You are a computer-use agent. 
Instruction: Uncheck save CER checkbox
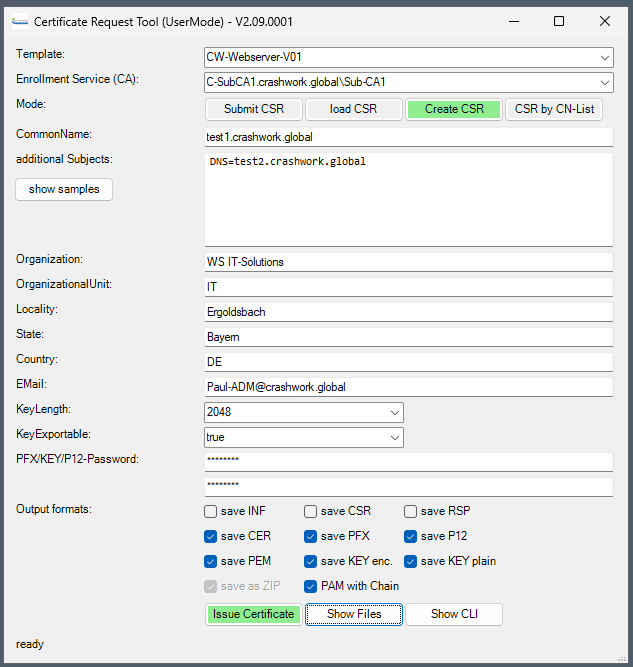tap(211, 536)
